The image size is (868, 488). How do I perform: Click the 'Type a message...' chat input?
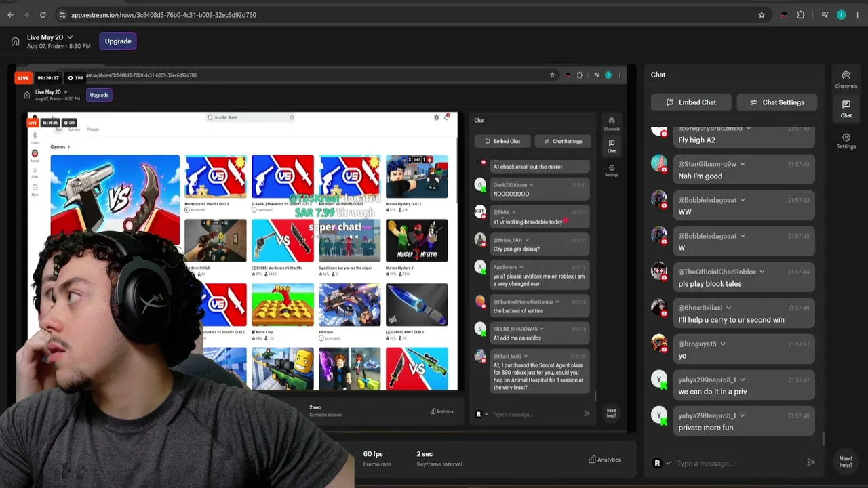(738, 464)
